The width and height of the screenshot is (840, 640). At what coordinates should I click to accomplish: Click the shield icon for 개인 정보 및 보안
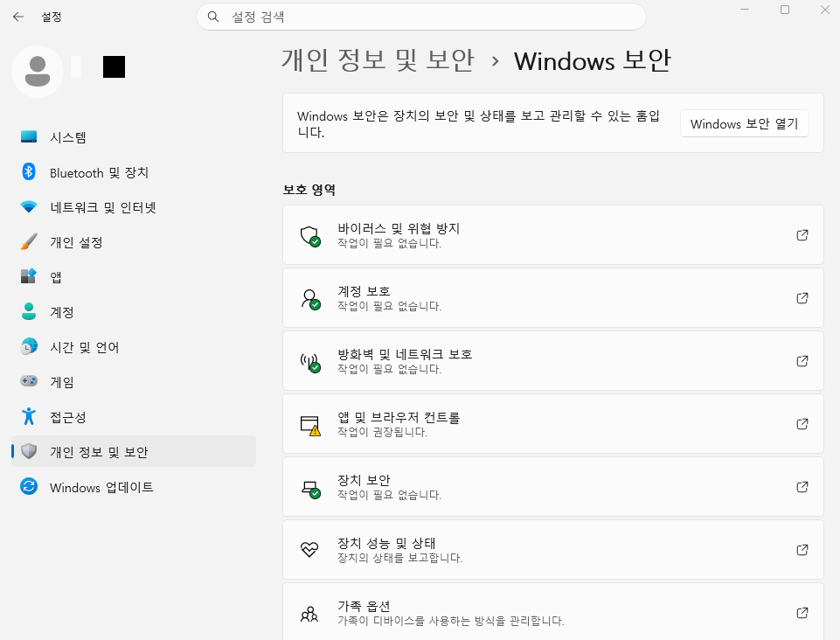point(29,451)
